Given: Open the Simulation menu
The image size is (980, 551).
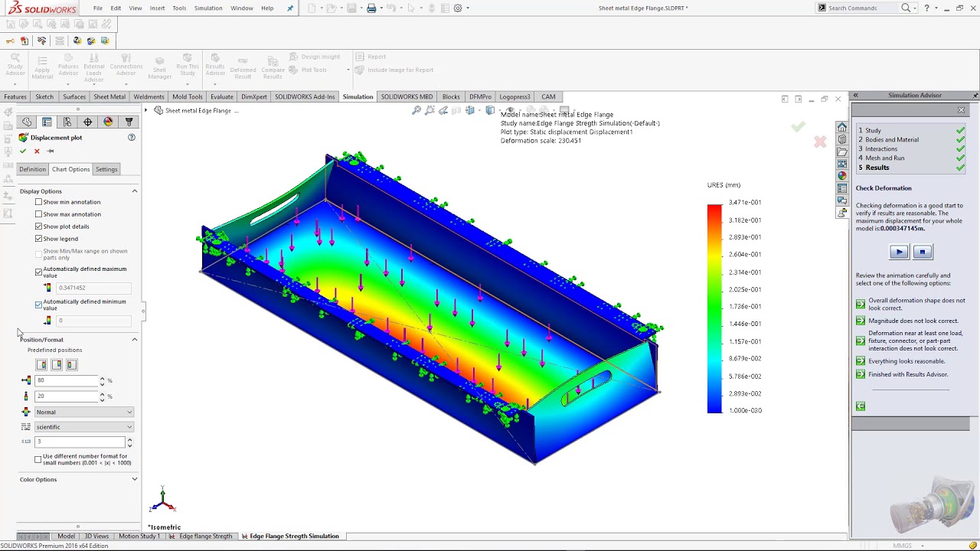Looking at the screenshot, I should click(208, 8).
